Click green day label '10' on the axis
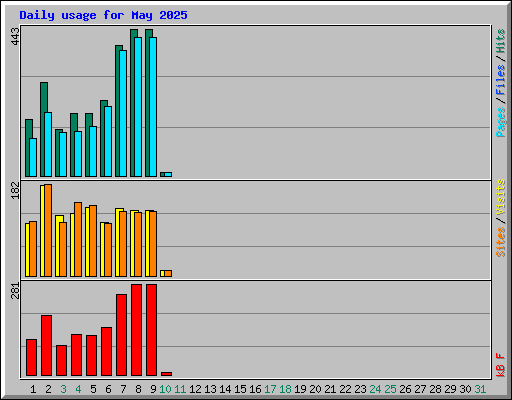Screen dimensions: 512x400 (165, 389)
